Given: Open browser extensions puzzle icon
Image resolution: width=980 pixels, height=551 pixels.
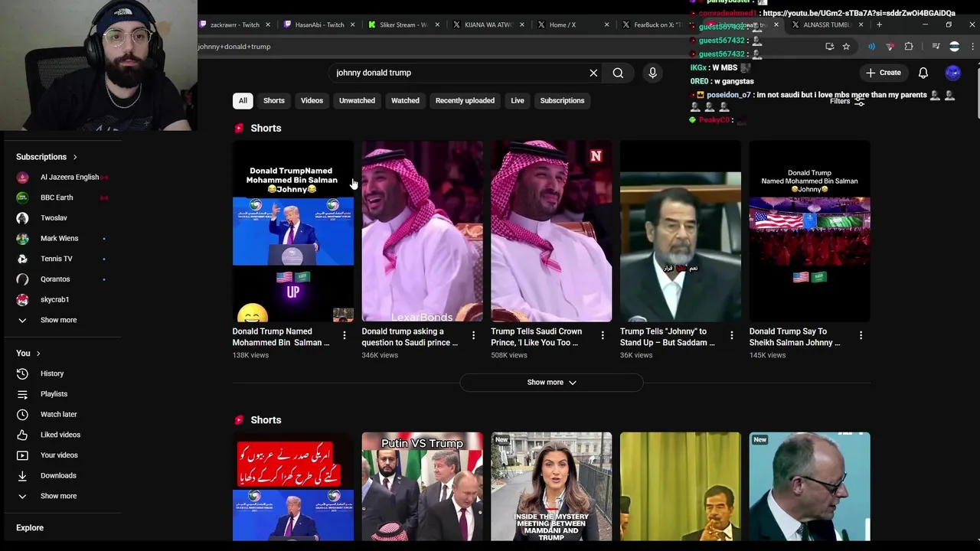Looking at the screenshot, I should pyautogui.click(x=909, y=47).
